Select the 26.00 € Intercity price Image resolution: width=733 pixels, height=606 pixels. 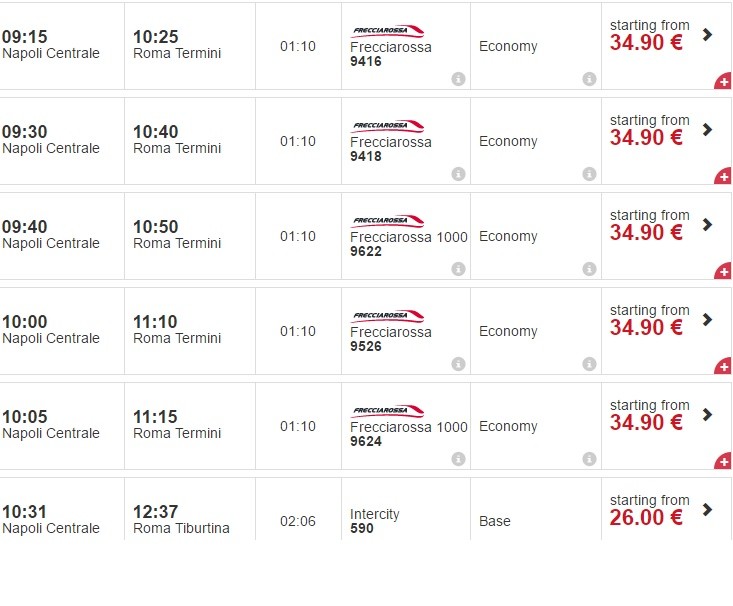pos(646,518)
